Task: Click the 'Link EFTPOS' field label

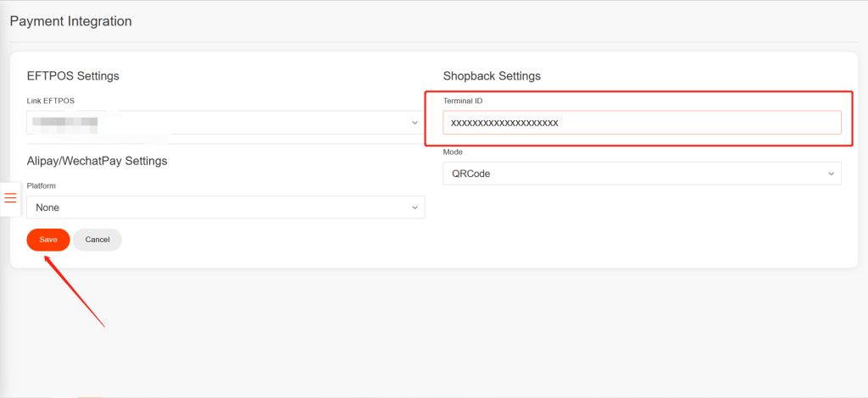Action: [x=51, y=101]
